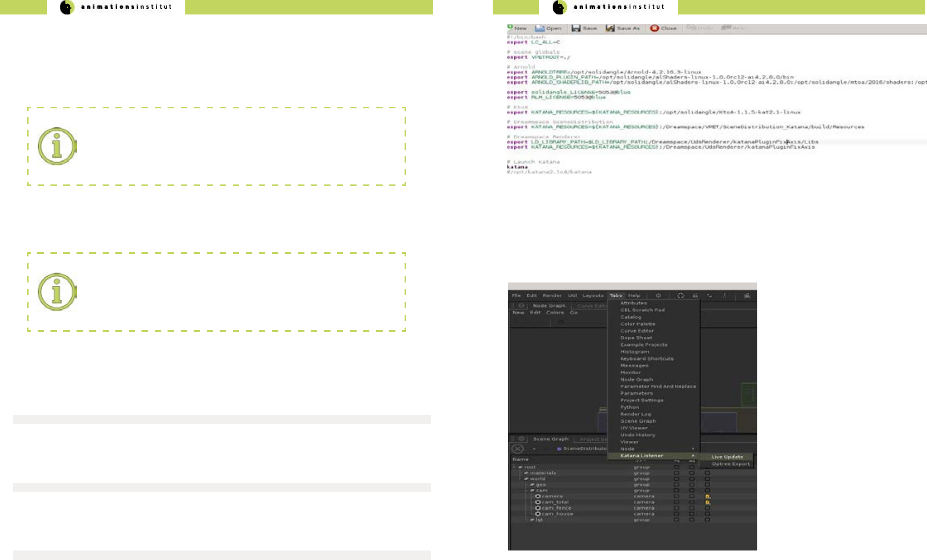The width and height of the screenshot is (927, 560).
Task: Collapse the world group in the tree
Action: (x=526, y=479)
